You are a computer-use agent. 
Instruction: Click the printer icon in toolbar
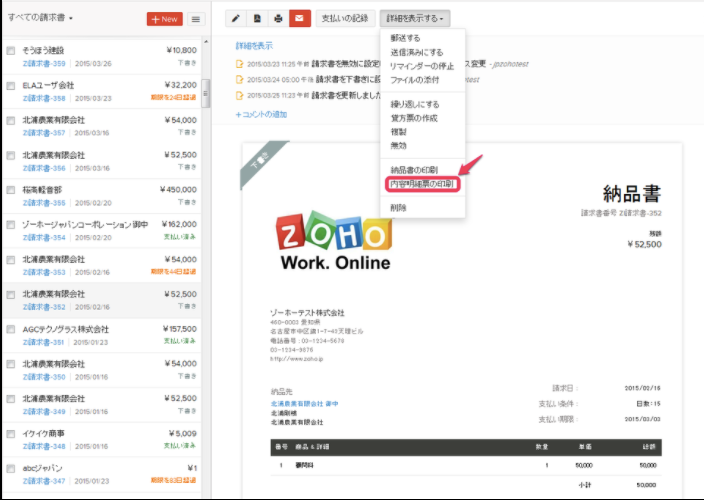pos(278,18)
